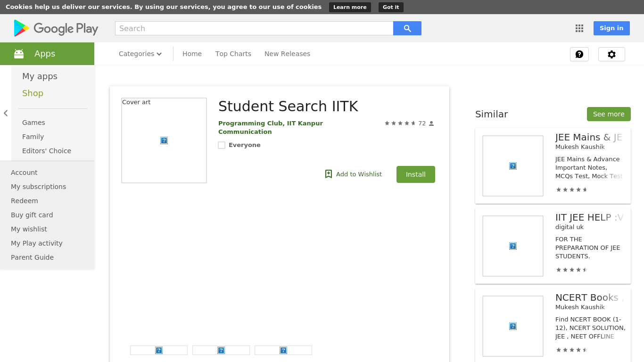Click the digital uk developer name
This screenshot has height=362, width=644.
pyautogui.click(x=570, y=227)
